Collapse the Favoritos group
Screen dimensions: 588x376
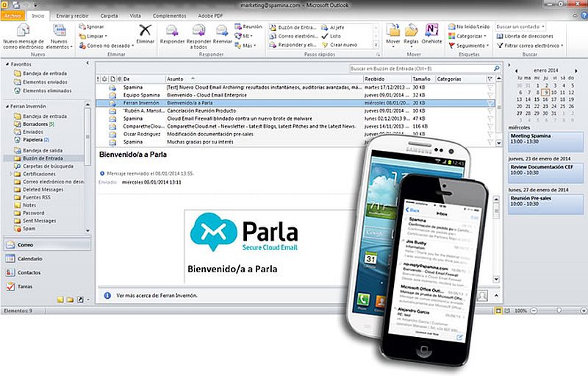click(7, 64)
